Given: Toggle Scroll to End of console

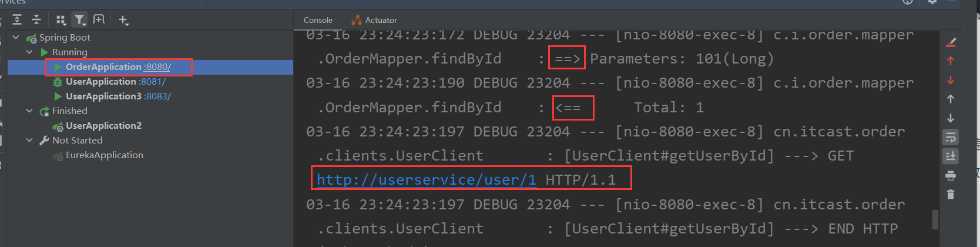Looking at the screenshot, I should pyautogui.click(x=950, y=156).
